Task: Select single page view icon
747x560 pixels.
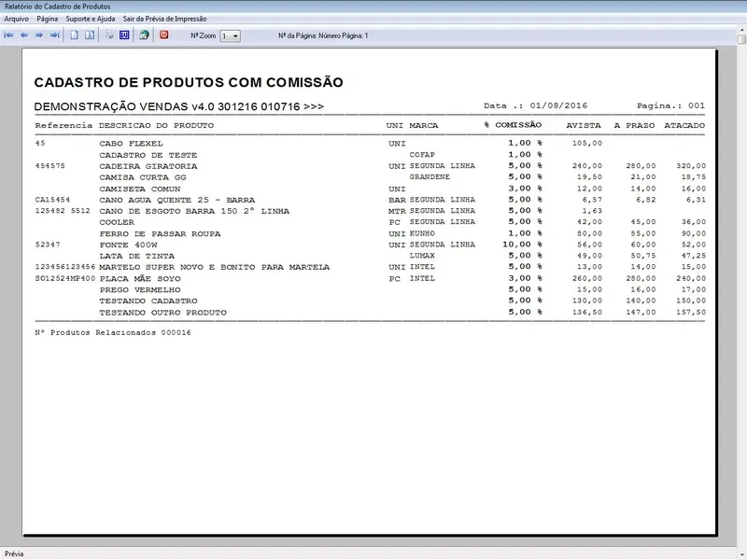Action: click(75, 35)
